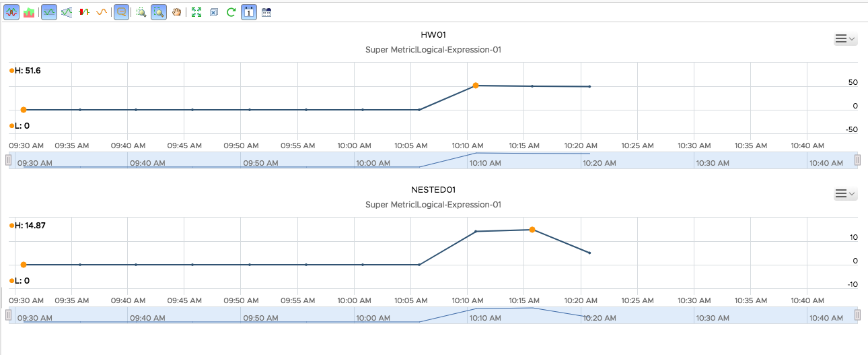The width and height of the screenshot is (868, 355).
Task: Refresh charts with green arrow icon
Action: 231,12
